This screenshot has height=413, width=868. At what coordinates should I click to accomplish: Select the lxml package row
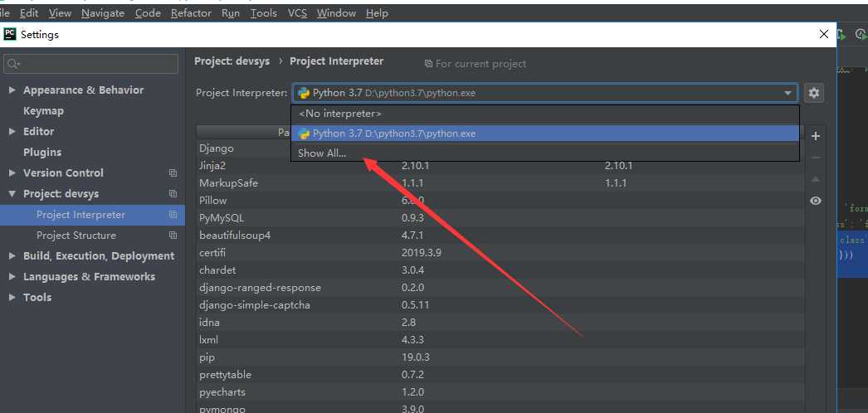(500, 340)
